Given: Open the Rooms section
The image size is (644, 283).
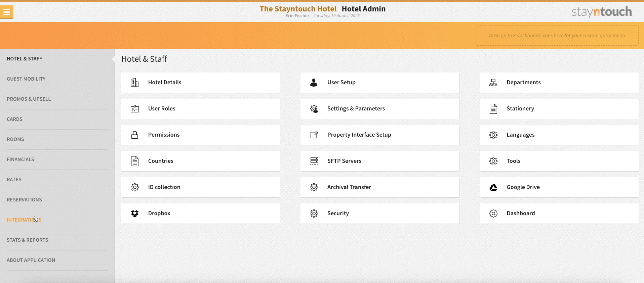Looking at the screenshot, I should coord(15,139).
